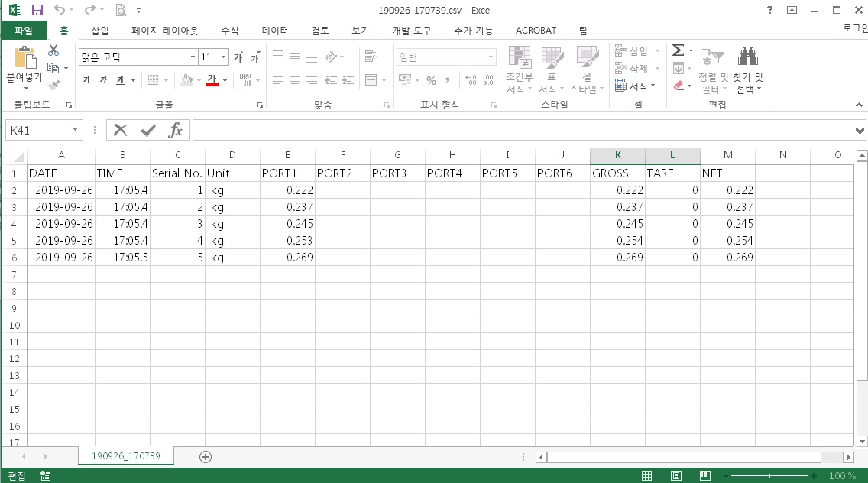Select column K header
The height and width of the screenshot is (483, 868).
[x=618, y=155]
